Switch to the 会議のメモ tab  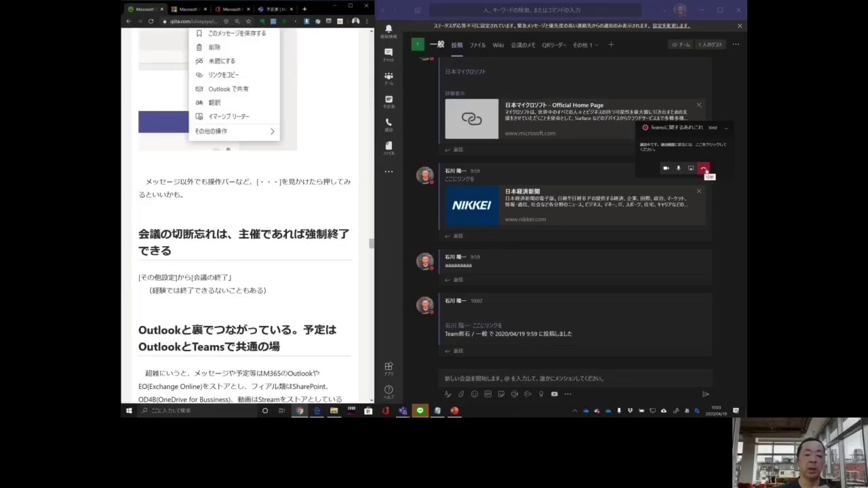[x=523, y=45]
